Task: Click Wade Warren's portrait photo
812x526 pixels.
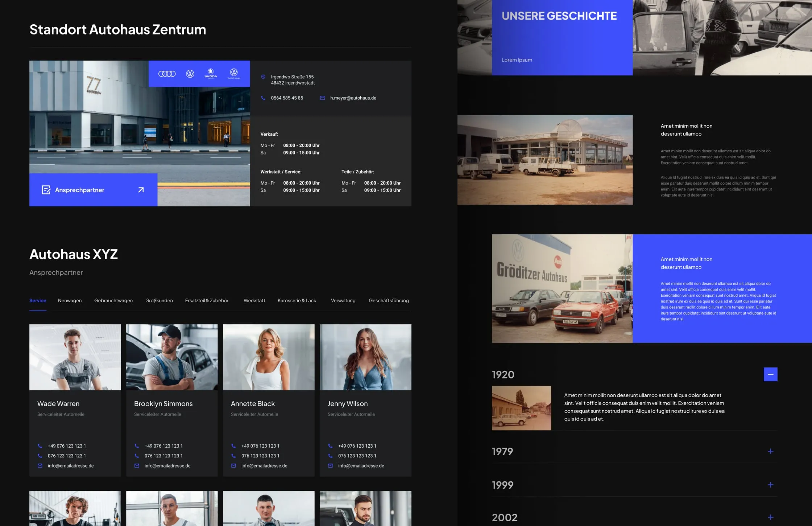Action: pos(75,357)
